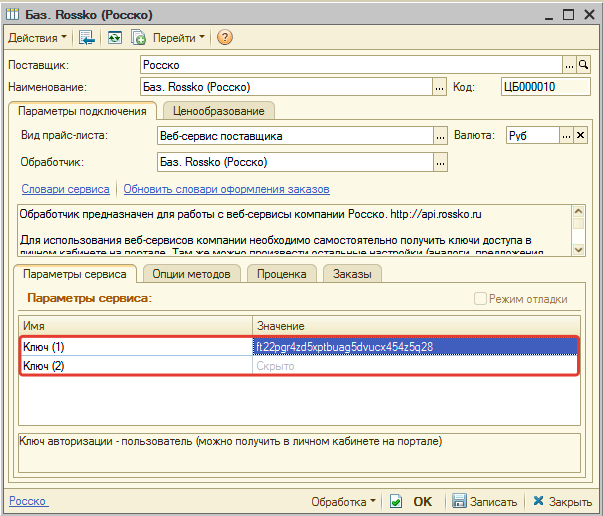The width and height of the screenshot is (603, 516).
Task: Open the Росско link at bottom
Action: point(28,501)
